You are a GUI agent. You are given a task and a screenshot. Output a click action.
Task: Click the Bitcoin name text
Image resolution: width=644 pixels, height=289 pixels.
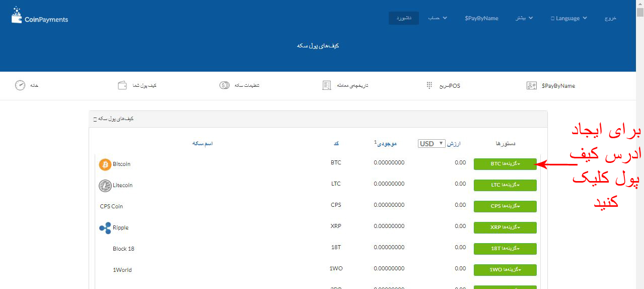coord(121,164)
